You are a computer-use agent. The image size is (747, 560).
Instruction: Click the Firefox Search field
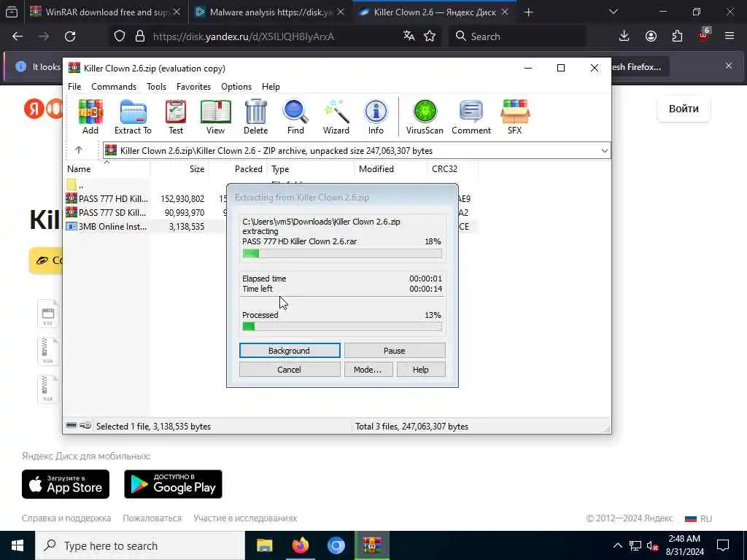point(517,36)
